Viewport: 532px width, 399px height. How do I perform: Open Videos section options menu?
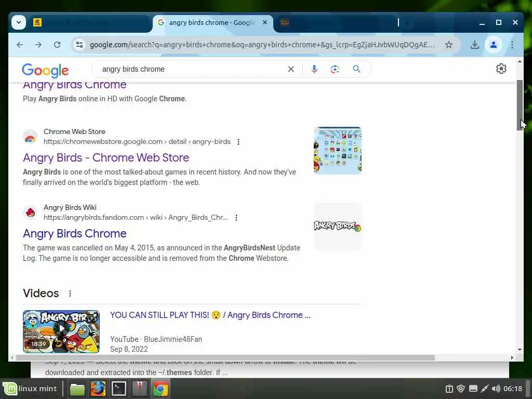[70, 294]
